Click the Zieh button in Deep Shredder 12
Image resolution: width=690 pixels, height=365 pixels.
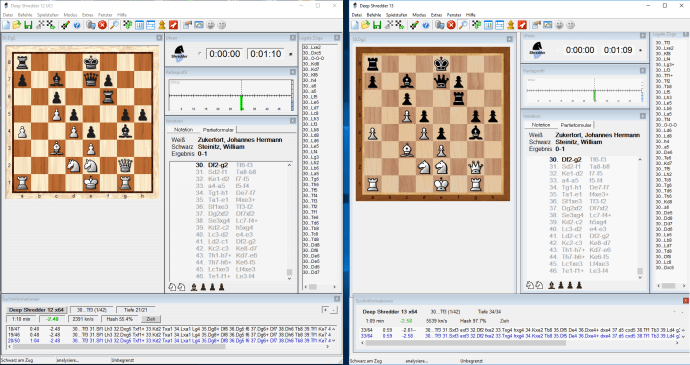(150, 319)
